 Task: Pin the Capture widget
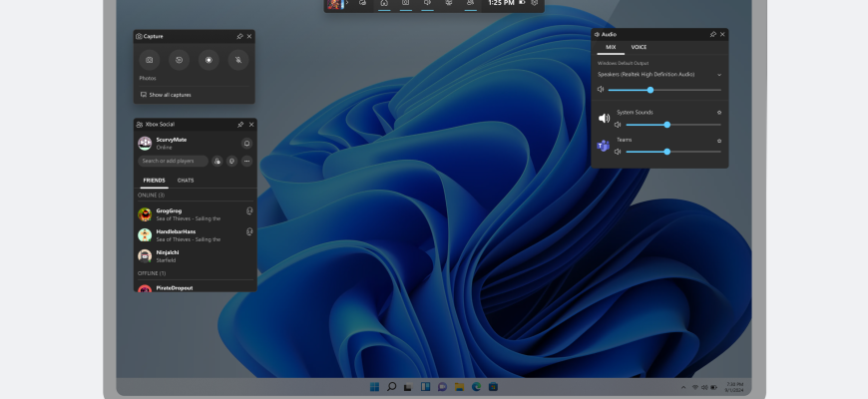pyautogui.click(x=239, y=37)
